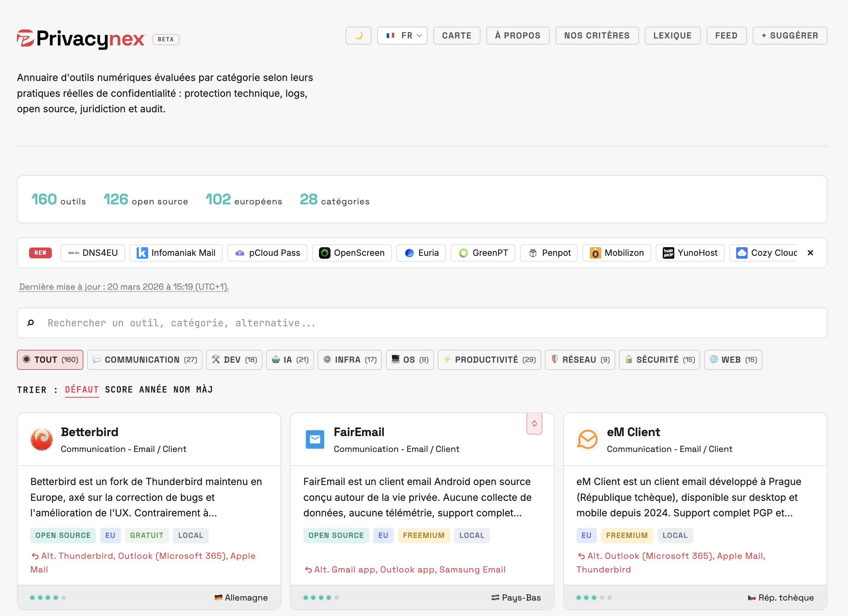Filter by Sécurité category
Image resolution: width=848 pixels, height=616 pixels.
[659, 359]
